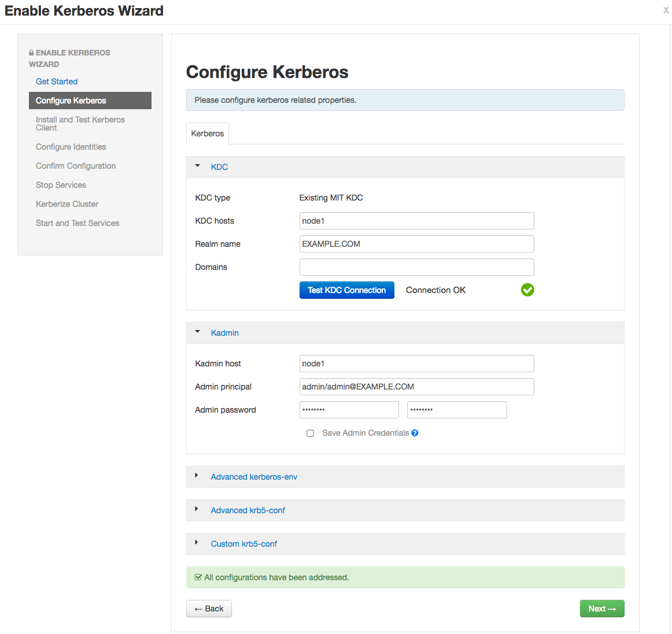This screenshot has width=672, height=634.
Task: Expand the Advanced krb5-conf section
Action: (248, 510)
